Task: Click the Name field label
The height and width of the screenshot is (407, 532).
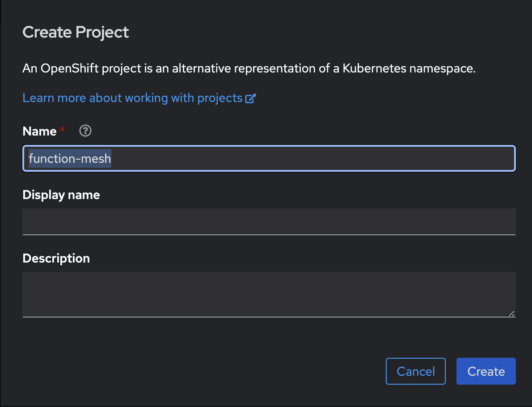Action: [x=38, y=131]
